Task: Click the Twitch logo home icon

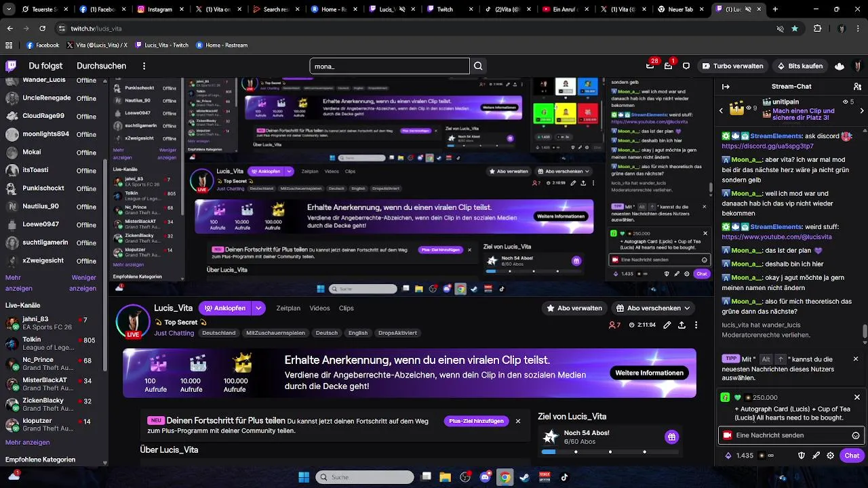Action: pyautogui.click(x=11, y=66)
